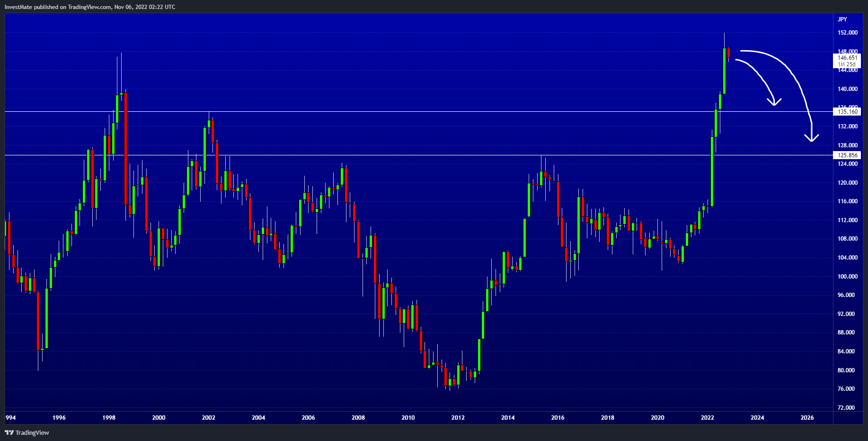Viewport: 868px width, 441px height.
Task: Click the 2006 year label on time axis
Action: pos(308,418)
